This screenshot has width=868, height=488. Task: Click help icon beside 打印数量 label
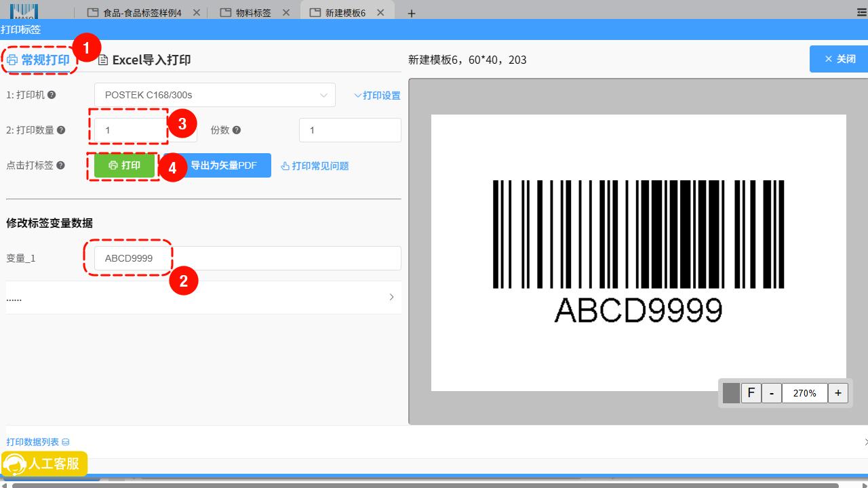tap(61, 130)
